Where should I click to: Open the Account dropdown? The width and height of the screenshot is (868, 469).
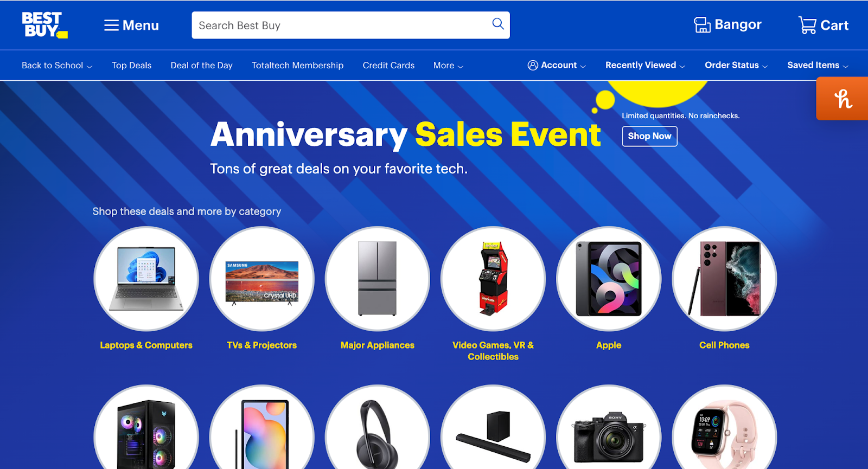click(557, 65)
